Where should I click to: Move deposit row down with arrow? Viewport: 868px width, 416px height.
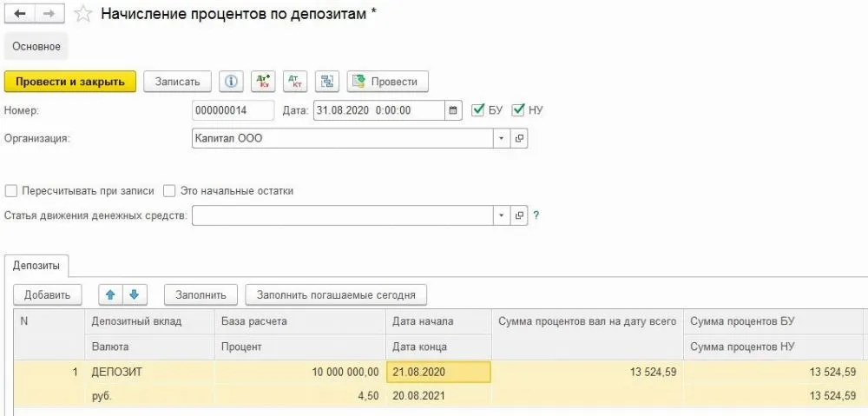pos(134,294)
